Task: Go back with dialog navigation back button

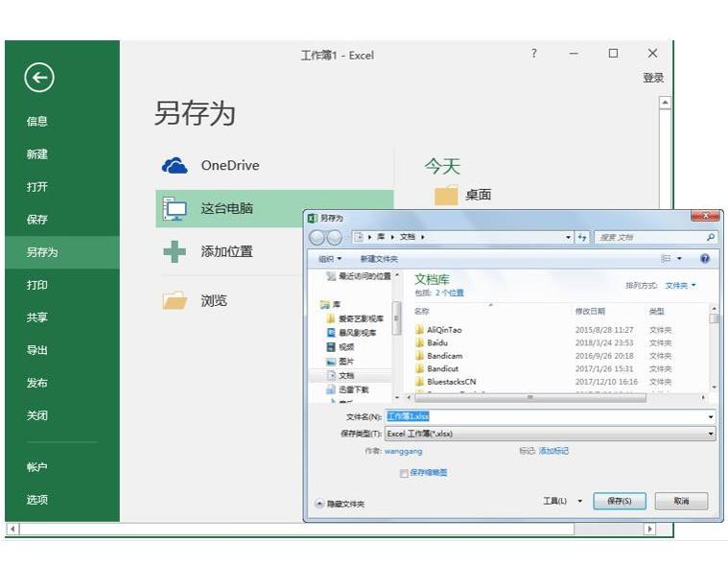Action: pos(317,237)
